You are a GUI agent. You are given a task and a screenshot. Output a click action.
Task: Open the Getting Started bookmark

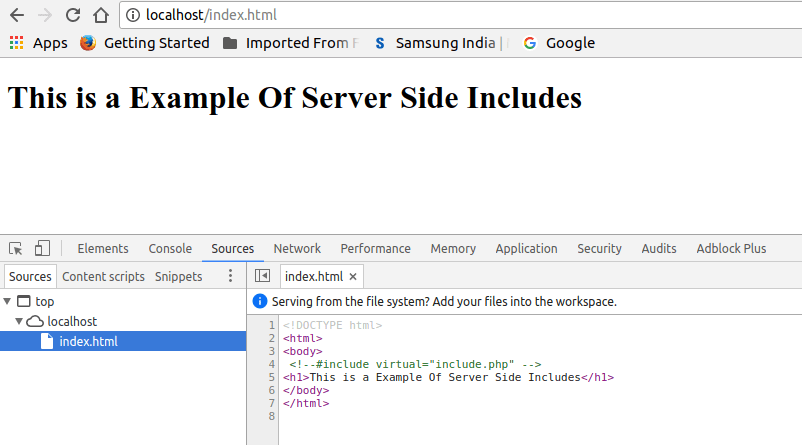157,43
